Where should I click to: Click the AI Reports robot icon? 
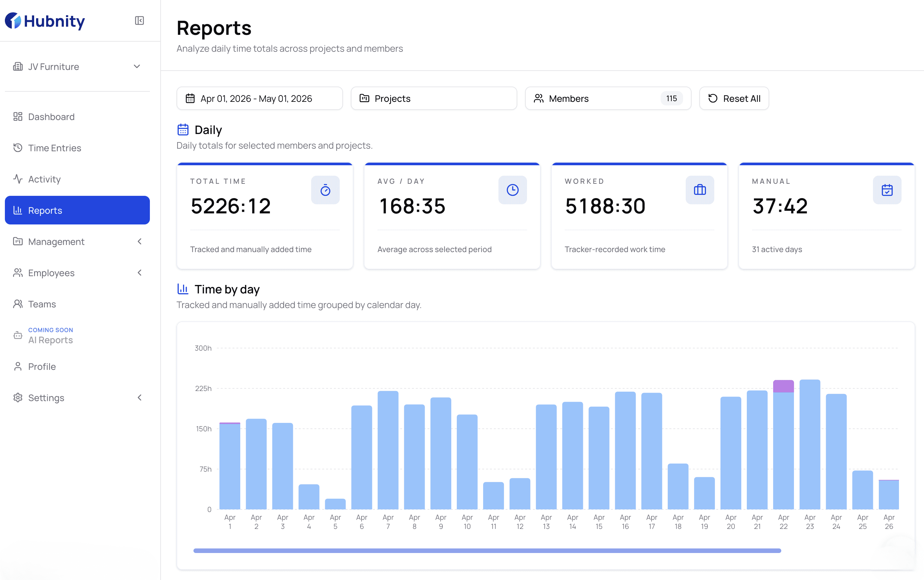click(18, 336)
